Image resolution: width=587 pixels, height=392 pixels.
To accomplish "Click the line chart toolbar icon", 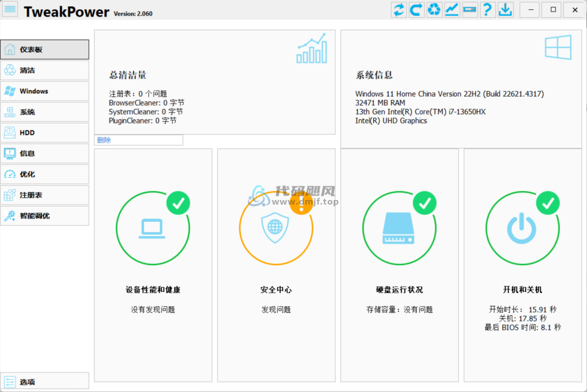I will pos(452,10).
